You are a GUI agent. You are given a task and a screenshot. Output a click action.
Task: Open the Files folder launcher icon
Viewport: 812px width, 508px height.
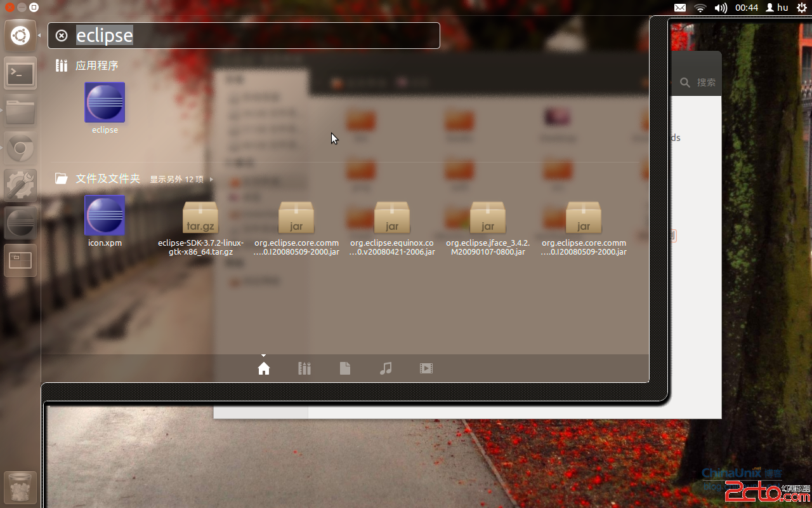tap(20, 112)
